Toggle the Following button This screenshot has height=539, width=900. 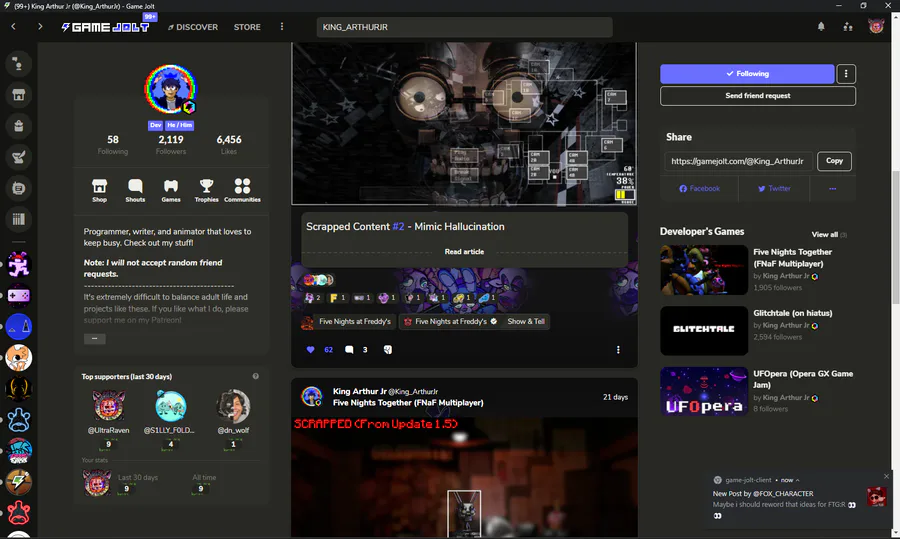coord(747,73)
